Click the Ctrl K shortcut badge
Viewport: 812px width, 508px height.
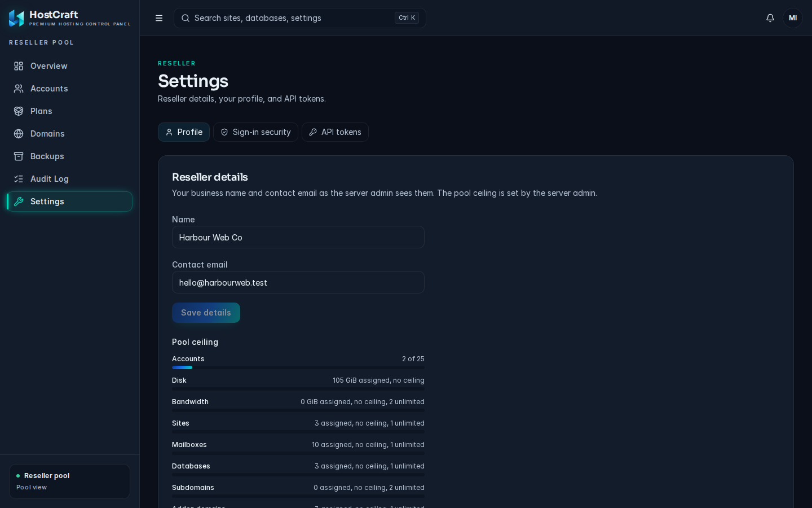pyautogui.click(x=407, y=18)
